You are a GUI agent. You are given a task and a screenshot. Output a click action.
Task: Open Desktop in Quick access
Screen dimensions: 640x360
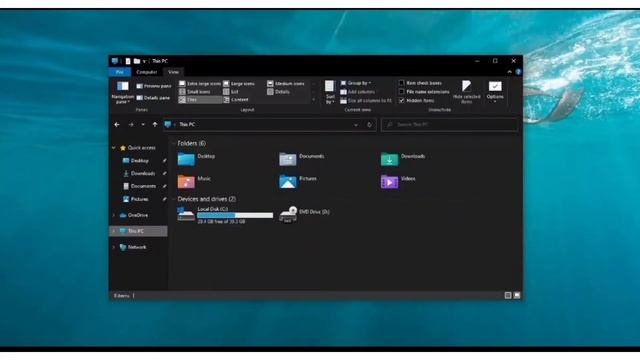point(136,161)
